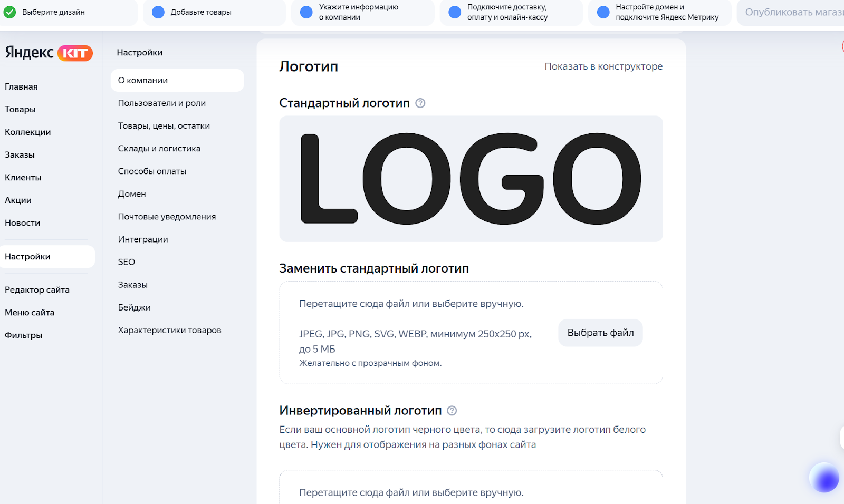844x504 pixels.
Task: Click help icon beside Инвертированный логотип
Action: 452,411
